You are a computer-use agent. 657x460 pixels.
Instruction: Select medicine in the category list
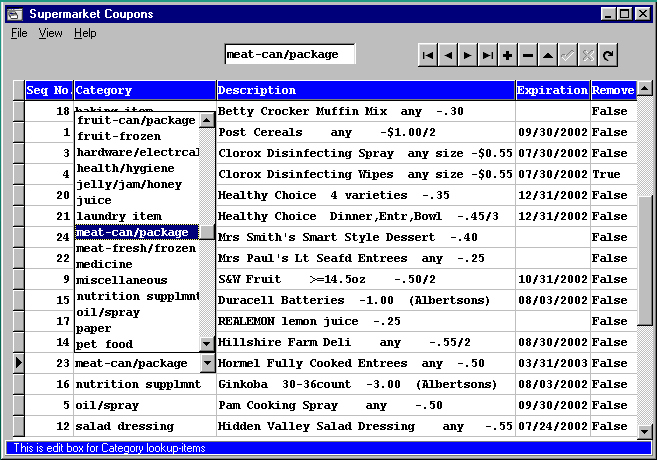point(137,264)
